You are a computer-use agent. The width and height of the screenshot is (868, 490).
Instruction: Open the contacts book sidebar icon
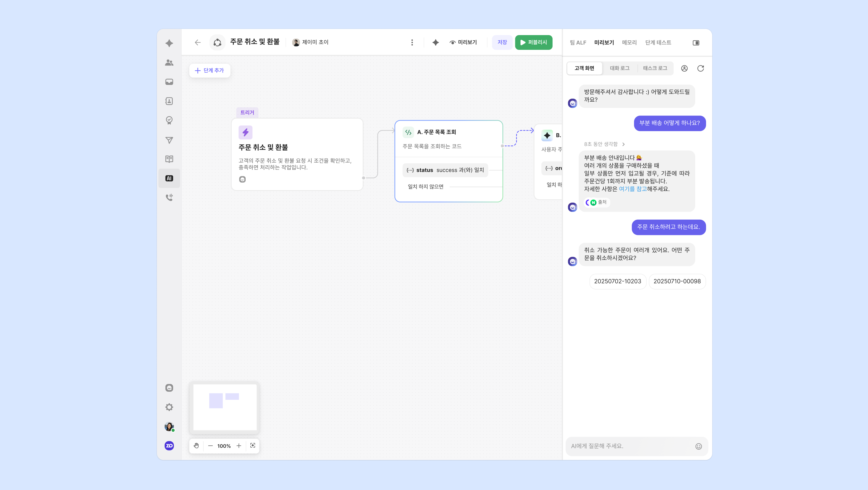coord(169,101)
